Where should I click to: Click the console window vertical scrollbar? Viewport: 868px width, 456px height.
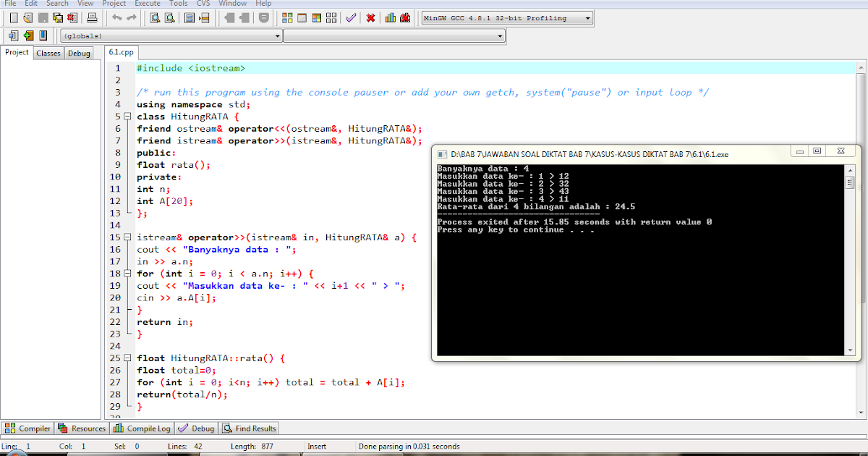coord(850,261)
